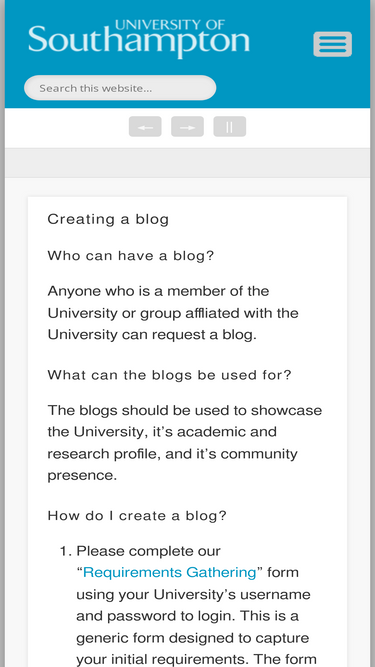The height and width of the screenshot is (667, 375).
Task: Click the empty gray slider band below controls
Action: click(188, 163)
